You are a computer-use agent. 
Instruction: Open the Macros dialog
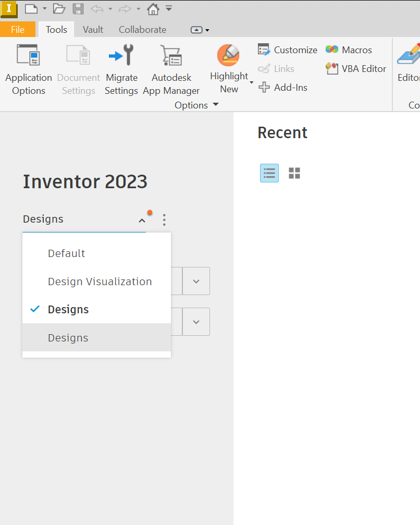(x=349, y=50)
